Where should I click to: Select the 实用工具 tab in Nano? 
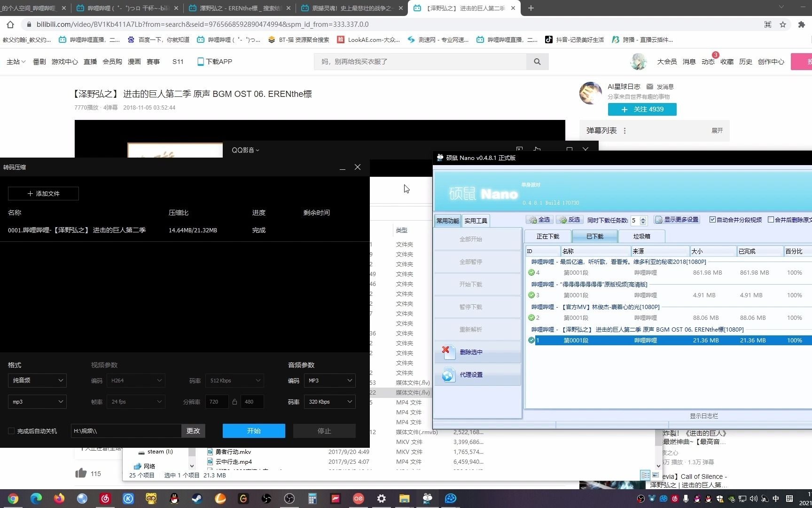tap(476, 221)
